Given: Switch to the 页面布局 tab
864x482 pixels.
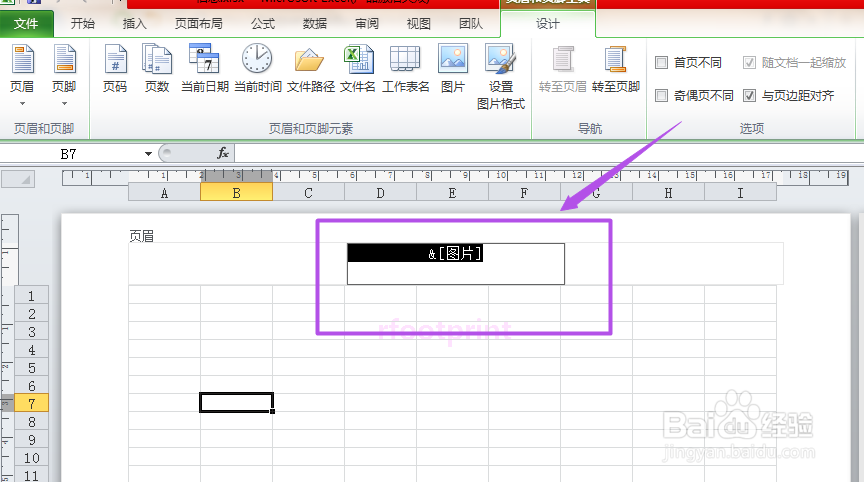Looking at the screenshot, I should 199,24.
